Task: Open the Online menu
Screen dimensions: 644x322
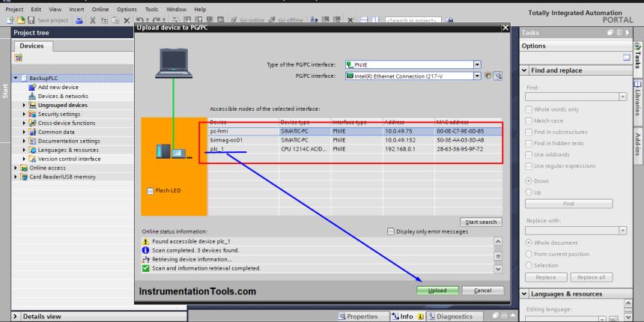Action: (x=100, y=9)
